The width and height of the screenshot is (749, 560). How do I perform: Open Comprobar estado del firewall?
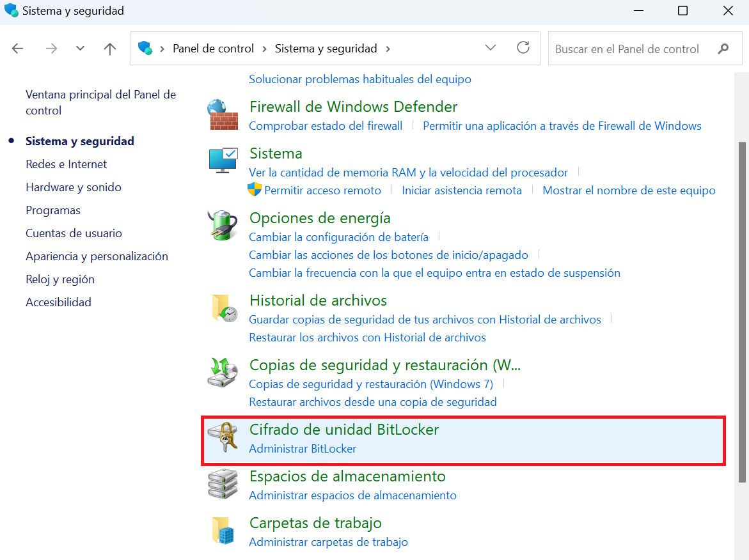(326, 125)
